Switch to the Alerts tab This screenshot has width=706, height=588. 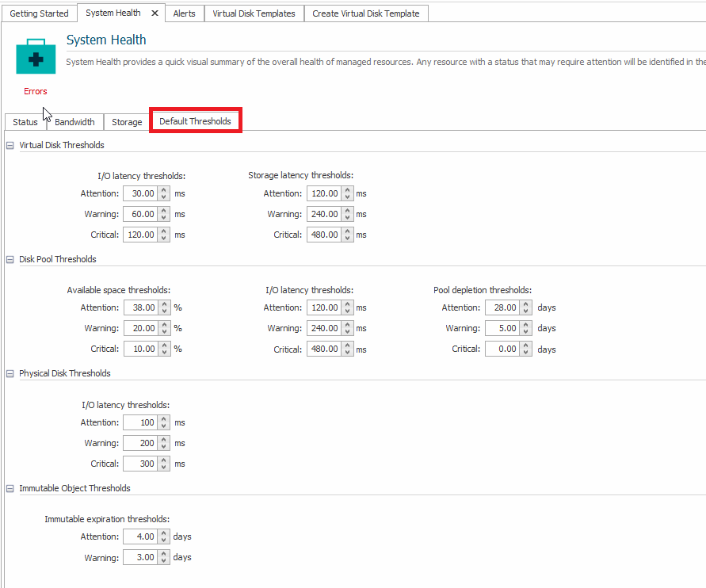tap(184, 13)
